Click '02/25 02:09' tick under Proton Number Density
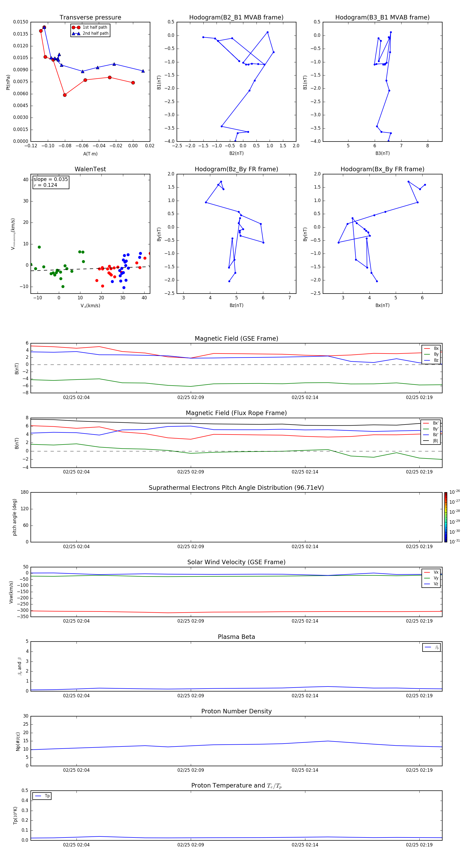473x868 pixels. pos(191,770)
